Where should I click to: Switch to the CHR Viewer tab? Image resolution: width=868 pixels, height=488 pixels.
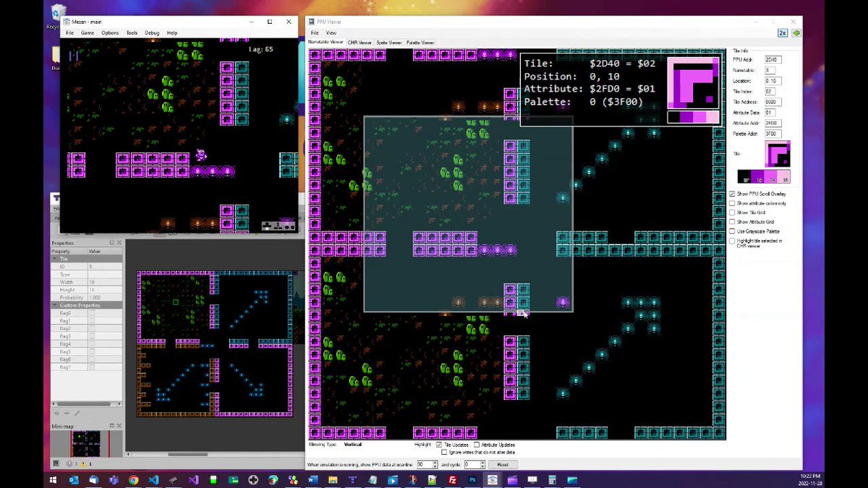359,43
